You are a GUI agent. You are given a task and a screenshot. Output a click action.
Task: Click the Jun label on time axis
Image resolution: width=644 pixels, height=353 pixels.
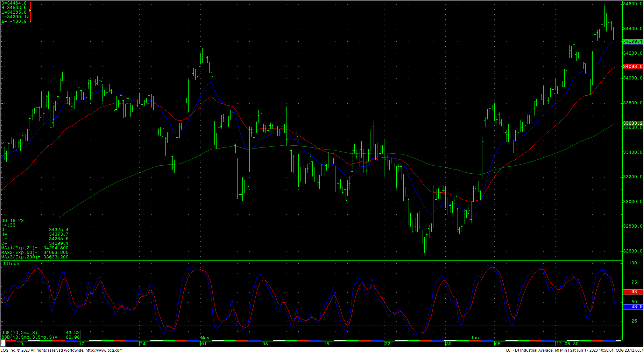pos(474,338)
